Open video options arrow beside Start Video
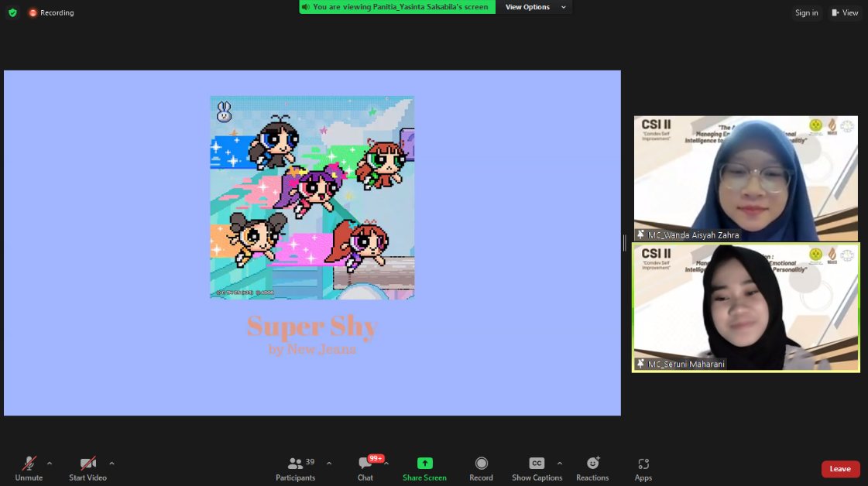868x486 pixels. 112,464
